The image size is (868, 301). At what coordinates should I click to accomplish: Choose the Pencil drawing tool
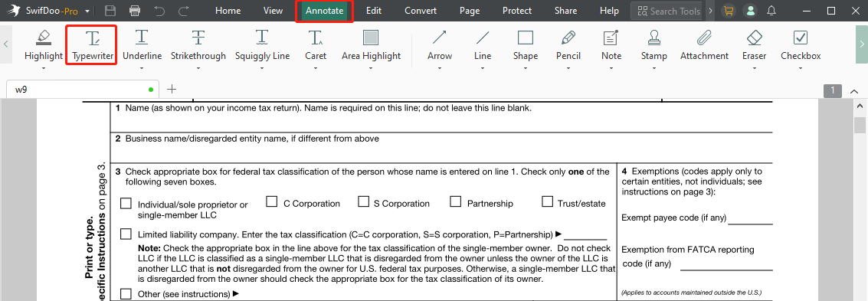pyautogui.click(x=568, y=45)
